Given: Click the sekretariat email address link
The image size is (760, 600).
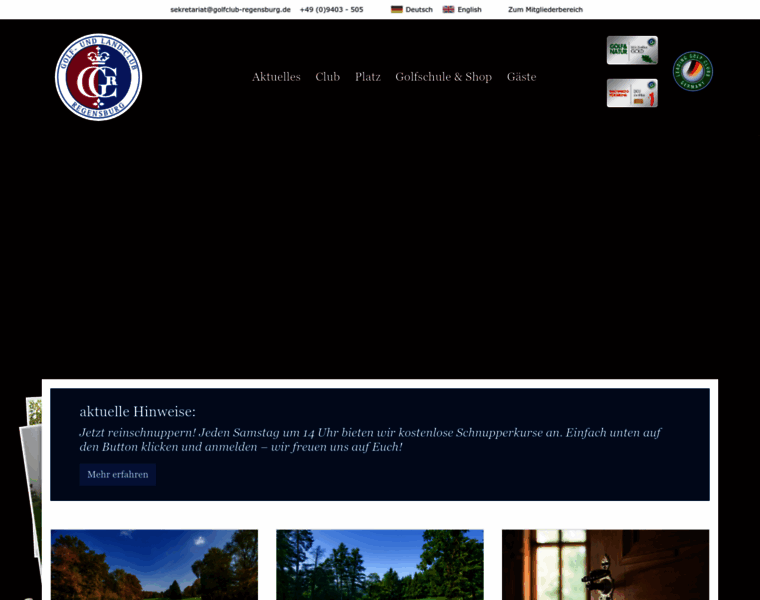Looking at the screenshot, I should (x=230, y=9).
